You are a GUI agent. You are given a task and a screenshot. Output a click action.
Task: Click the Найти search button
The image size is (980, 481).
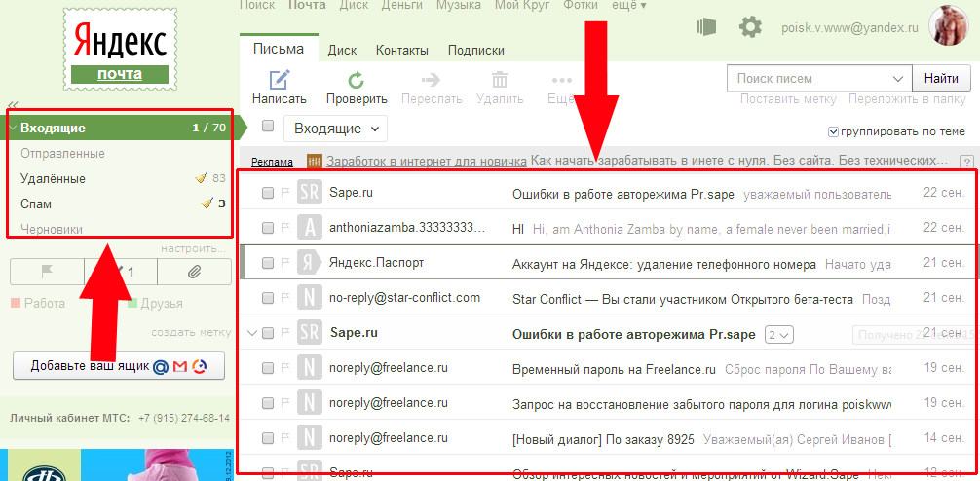click(x=941, y=79)
